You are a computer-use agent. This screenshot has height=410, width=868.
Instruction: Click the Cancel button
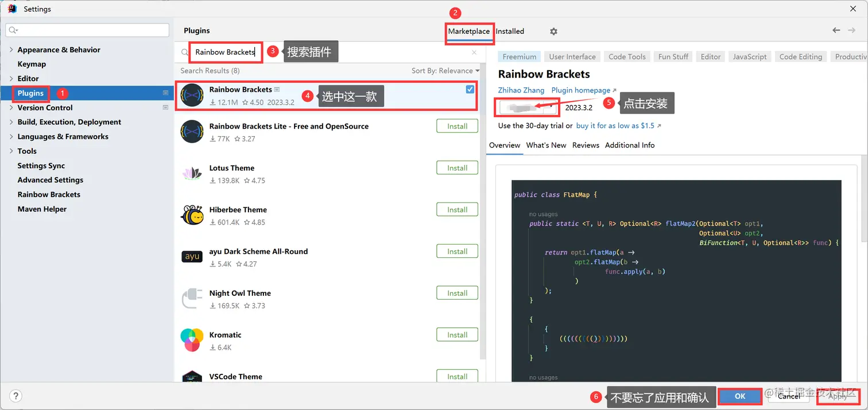click(789, 396)
